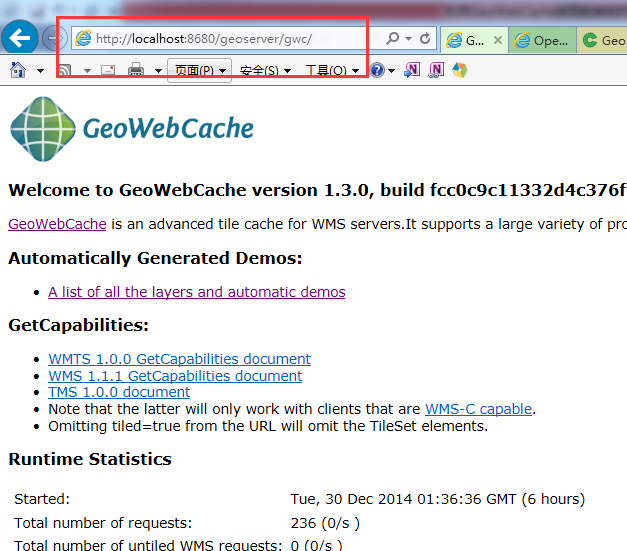Screen dimensions: 627x551
Task: Click the browser Forward arrow button
Action: [x=54, y=38]
